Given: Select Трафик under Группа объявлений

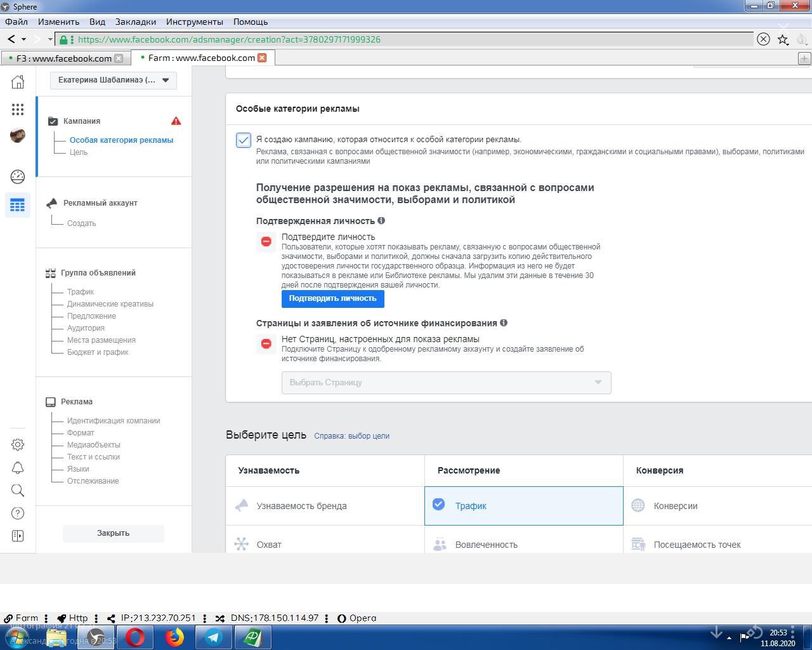Looking at the screenshot, I should click(81, 292).
